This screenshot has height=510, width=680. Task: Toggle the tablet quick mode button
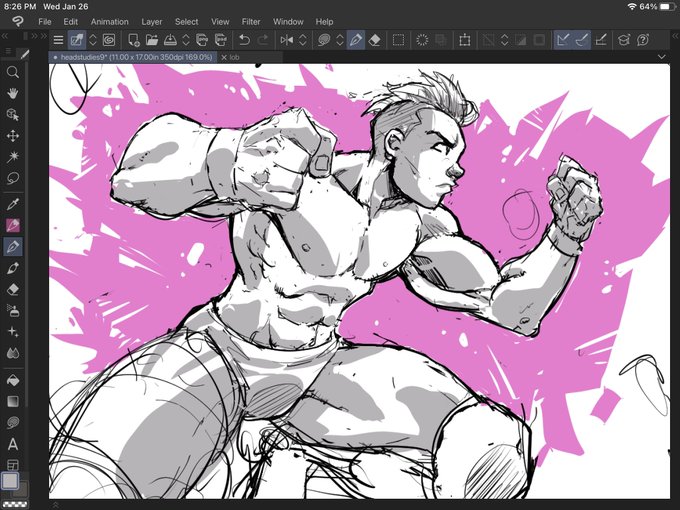coord(77,40)
